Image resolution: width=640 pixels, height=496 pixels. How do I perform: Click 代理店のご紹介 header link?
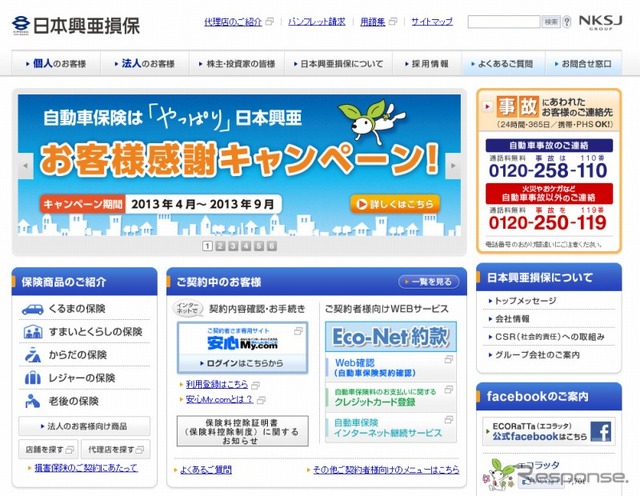point(233,22)
